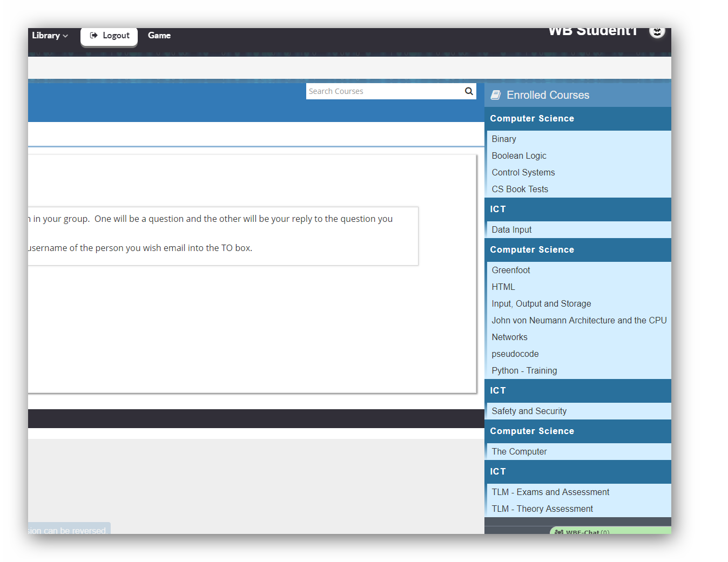The image size is (728, 562).
Task: Open the HTML course
Action: click(503, 287)
